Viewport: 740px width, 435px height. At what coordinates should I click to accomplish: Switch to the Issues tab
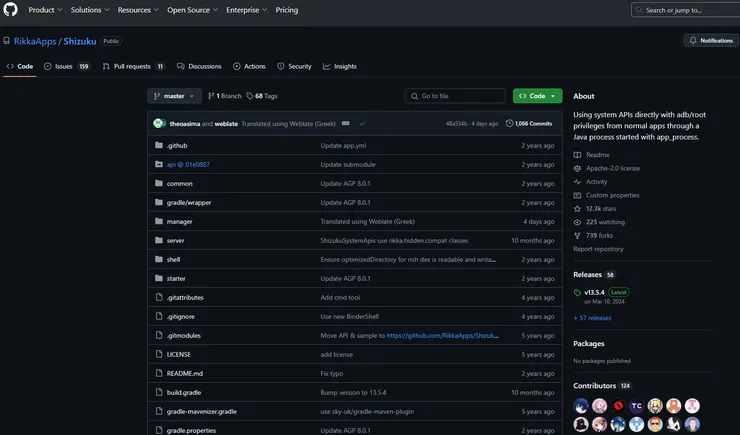tap(67, 67)
